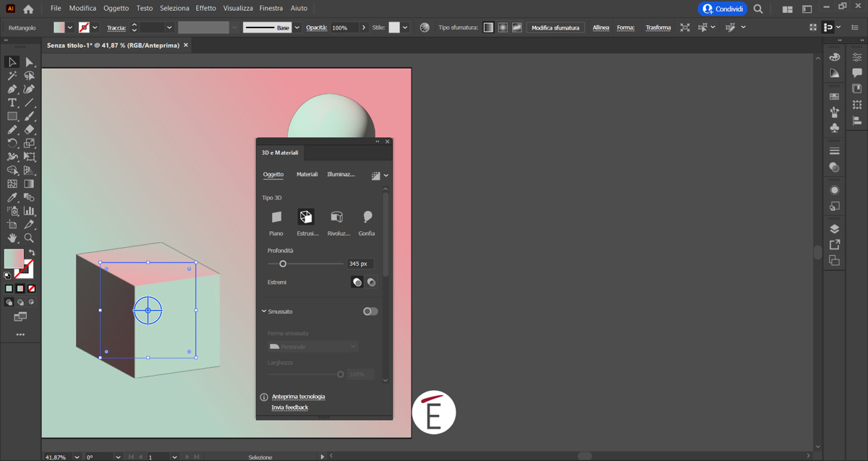This screenshot has width=868, height=461.
Task: Click the Profondità depth slider handle
Action: click(283, 264)
